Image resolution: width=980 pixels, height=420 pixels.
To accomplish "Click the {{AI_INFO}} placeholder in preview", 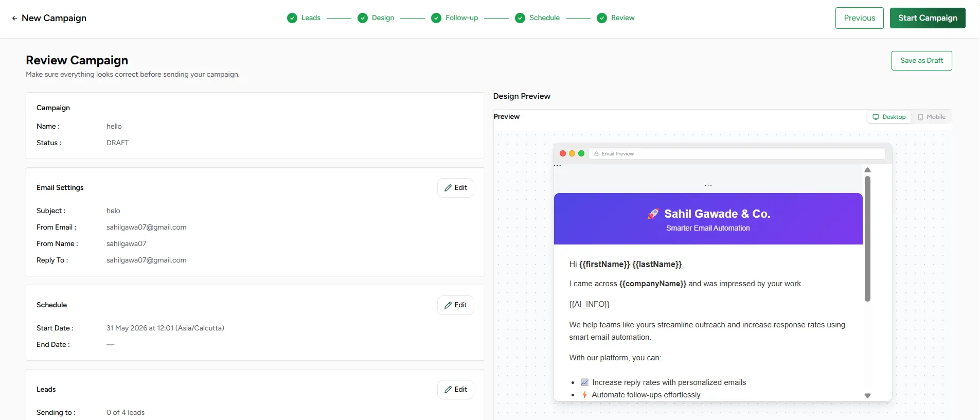I will pos(590,304).
